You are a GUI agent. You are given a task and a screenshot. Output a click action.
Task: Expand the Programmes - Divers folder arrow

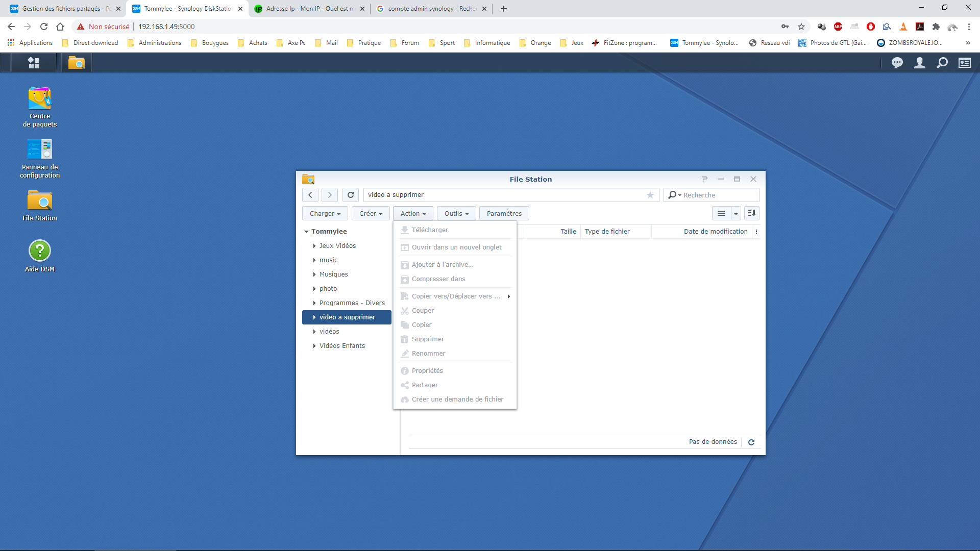[314, 303]
